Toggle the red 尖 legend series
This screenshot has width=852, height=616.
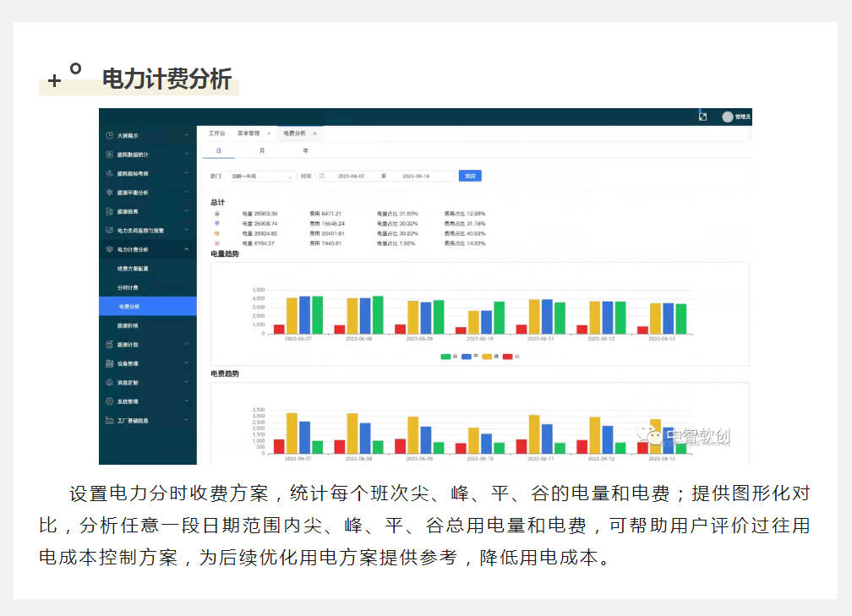pos(508,357)
